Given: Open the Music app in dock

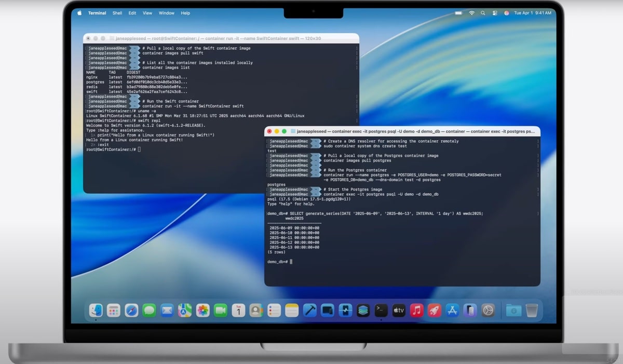Looking at the screenshot, I should 416,311.
